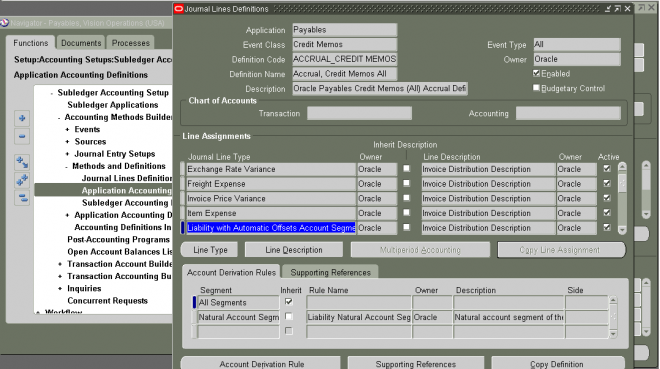Screen dimensions: 660x369
Task: Click the Copy Definition button
Action: (x=557, y=364)
